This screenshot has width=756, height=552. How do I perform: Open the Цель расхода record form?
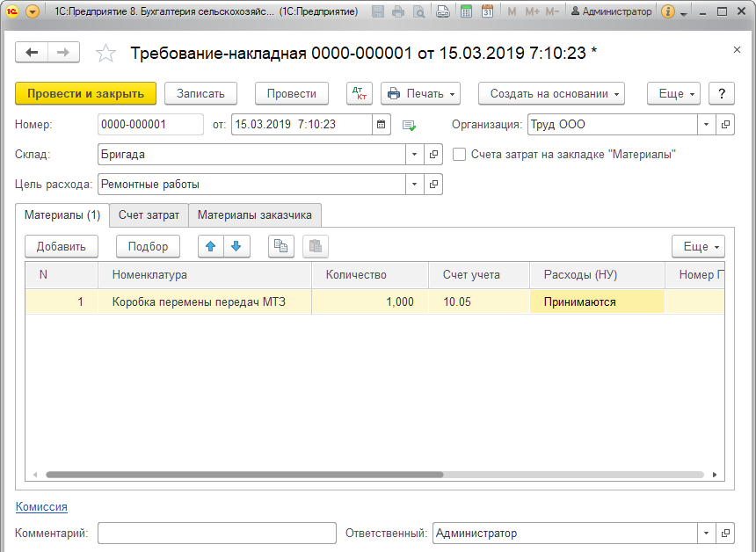coord(433,185)
